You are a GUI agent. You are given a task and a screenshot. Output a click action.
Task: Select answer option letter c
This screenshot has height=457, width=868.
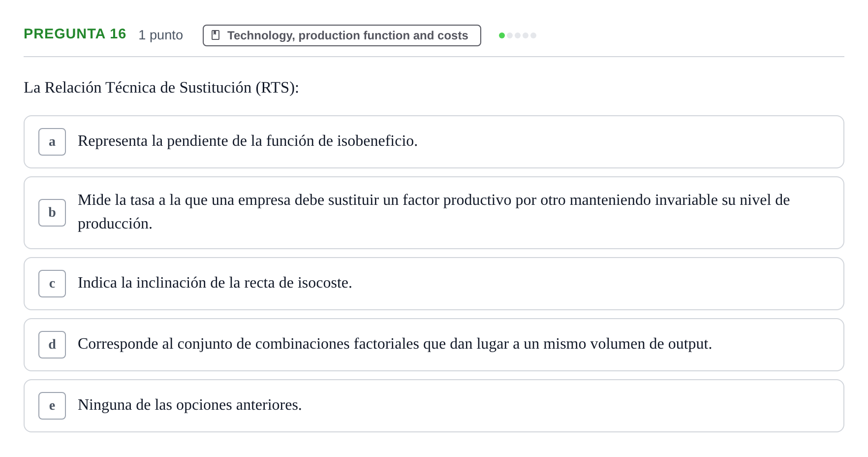coord(52,284)
